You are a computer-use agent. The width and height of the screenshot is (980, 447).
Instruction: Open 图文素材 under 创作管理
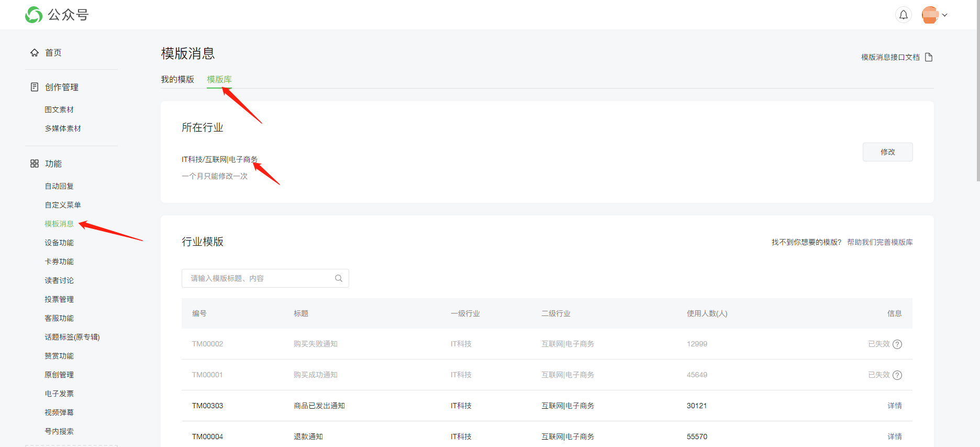pos(59,110)
